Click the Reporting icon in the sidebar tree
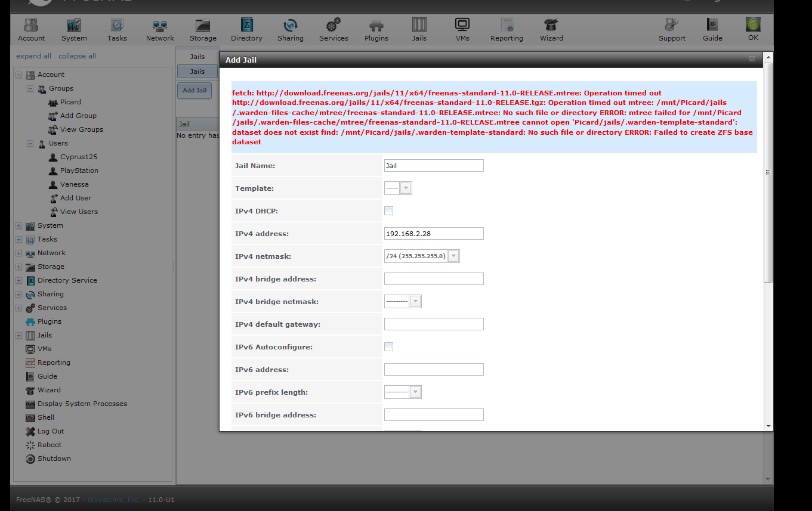This screenshot has height=511, width=812. coord(30,363)
